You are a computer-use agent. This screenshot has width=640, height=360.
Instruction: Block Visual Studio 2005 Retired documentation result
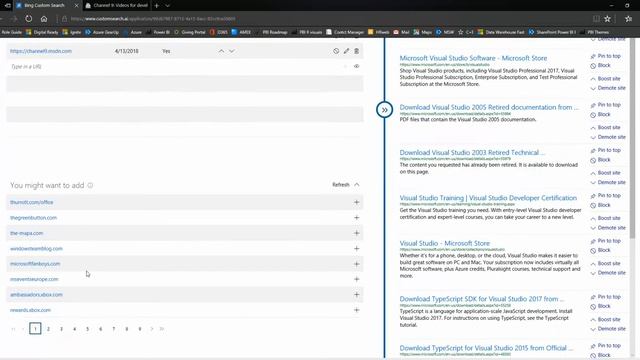tap(600, 114)
